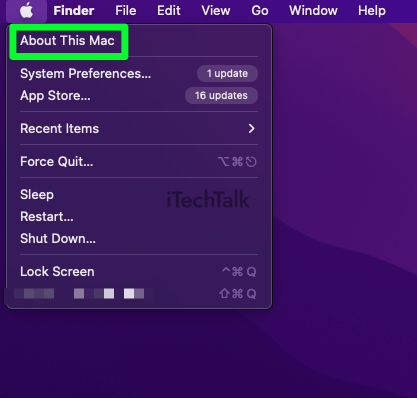Click the 16 updates badge
Viewport: 417px width, 398px height.
[221, 96]
